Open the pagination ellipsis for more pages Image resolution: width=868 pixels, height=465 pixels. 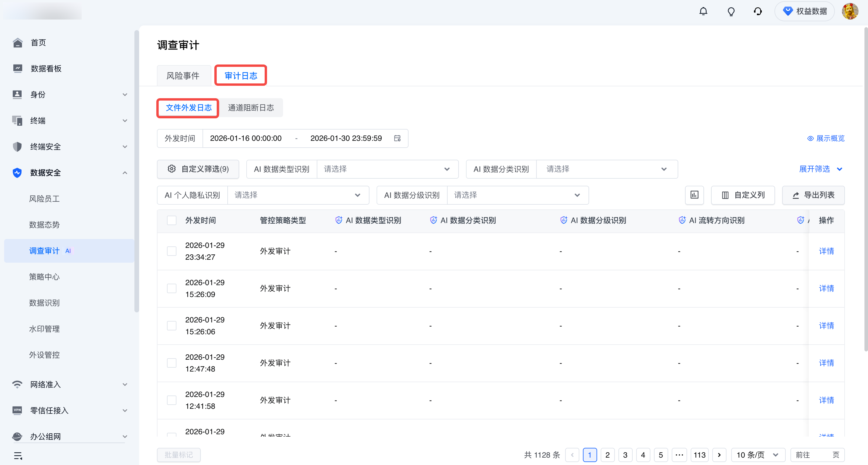(x=679, y=455)
